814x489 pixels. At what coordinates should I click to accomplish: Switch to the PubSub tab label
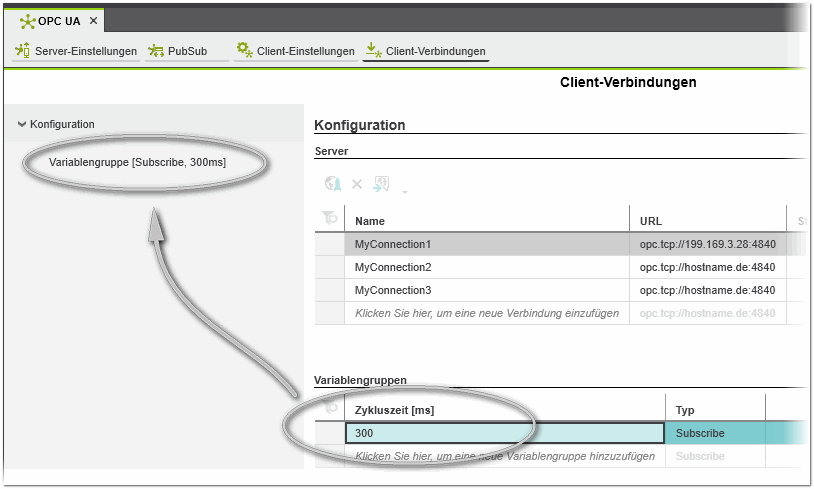tap(187, 51)
